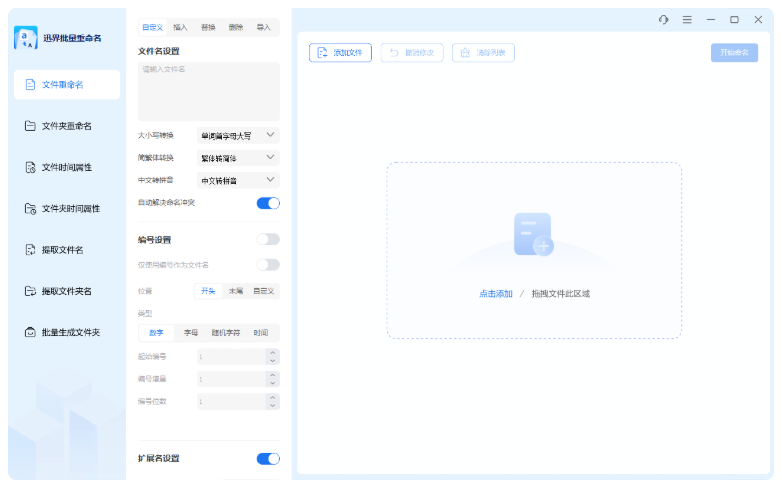This screenshot has height=488, width=782.
Task: Click the customer service headset icon
Action: pyautogui.click(x=663, y=20)
